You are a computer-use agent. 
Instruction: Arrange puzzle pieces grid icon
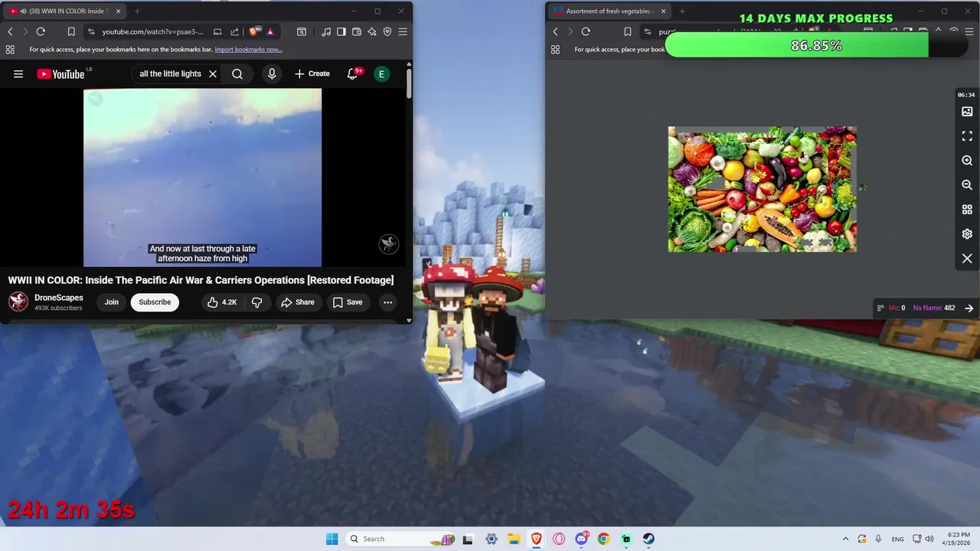tap(967, 210)
